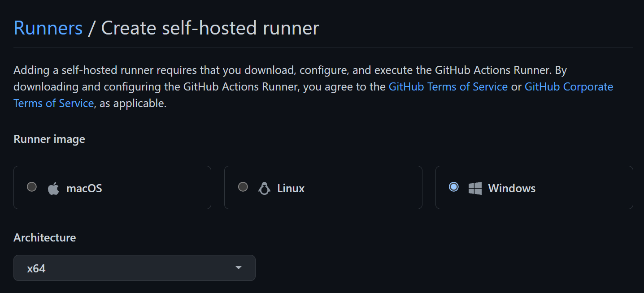This screenshot has height=293, width=644.
Task: Click the Windows option card
Action: point(534,187)
